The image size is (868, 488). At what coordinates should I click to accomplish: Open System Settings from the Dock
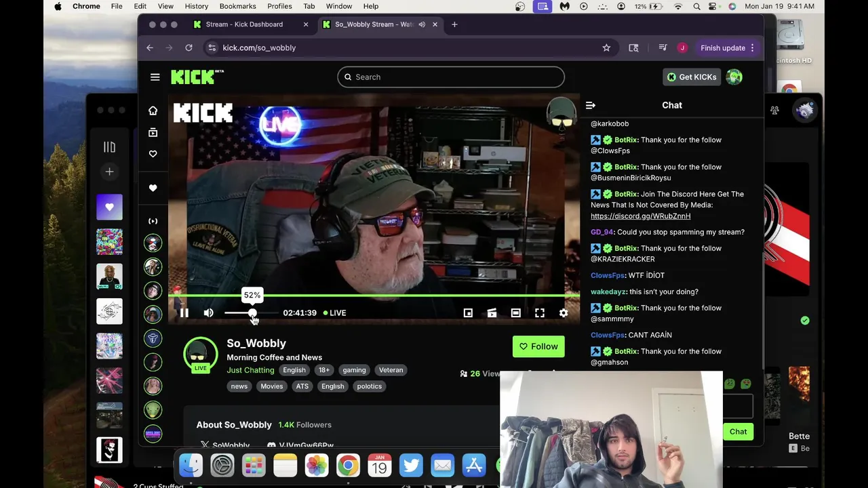tap(222, 466)
